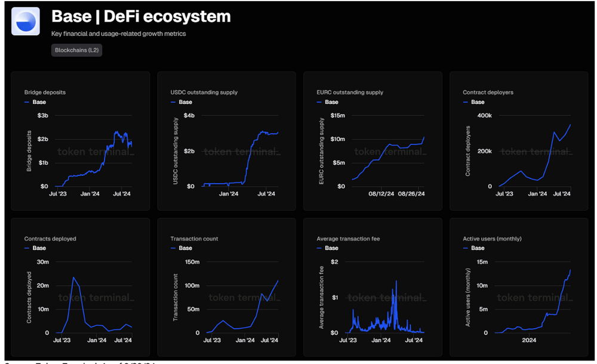Click the Contracts deployed card title
The image size is (597, 364).
coord(50,239)
